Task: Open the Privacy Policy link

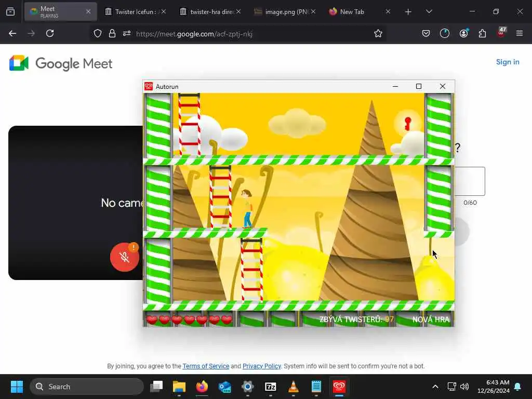Action: 262,366
